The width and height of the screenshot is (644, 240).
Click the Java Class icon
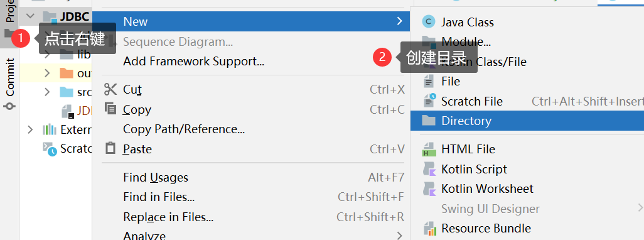click(429, 22)
